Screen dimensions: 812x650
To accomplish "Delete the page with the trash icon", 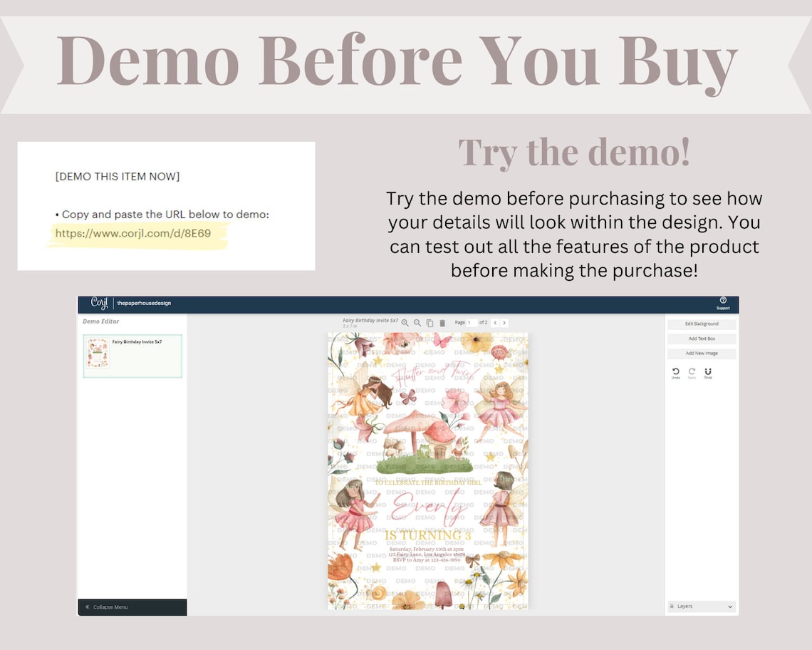I will [442, 323].
